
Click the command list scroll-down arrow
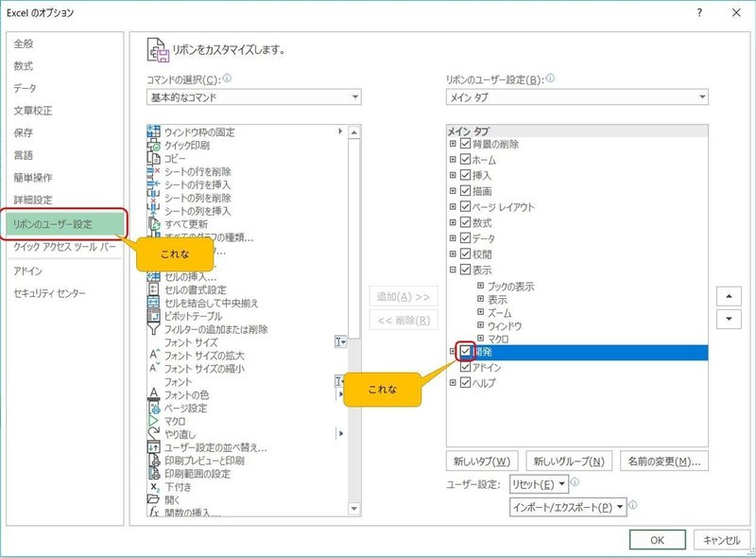pyautogui.click(x=354, y=508)
